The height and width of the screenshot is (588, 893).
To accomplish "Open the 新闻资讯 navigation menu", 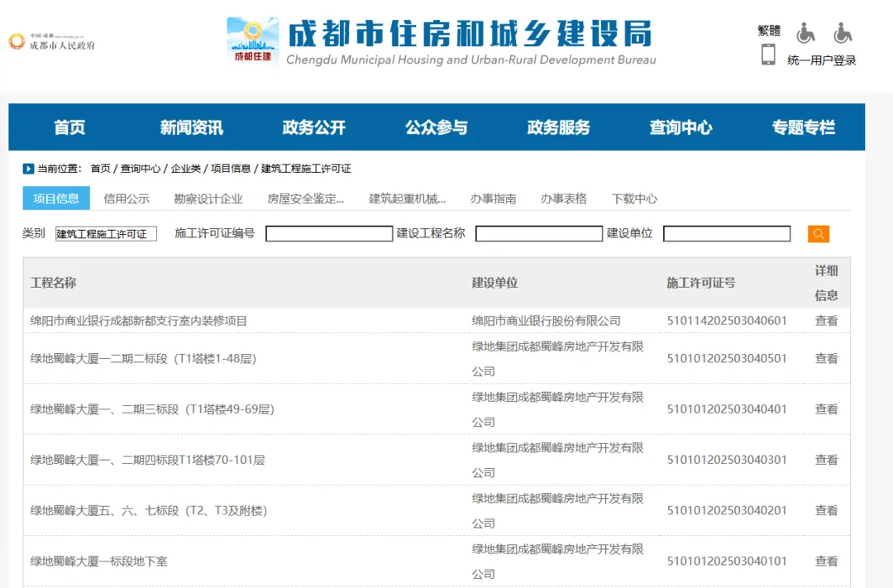I will pyautogui.click(x=191, y=127).
